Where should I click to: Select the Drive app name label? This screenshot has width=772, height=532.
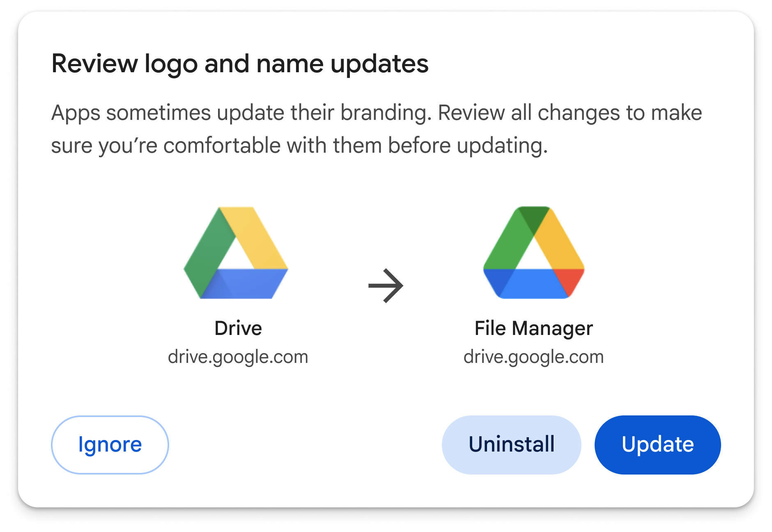[x=238, y=328]
